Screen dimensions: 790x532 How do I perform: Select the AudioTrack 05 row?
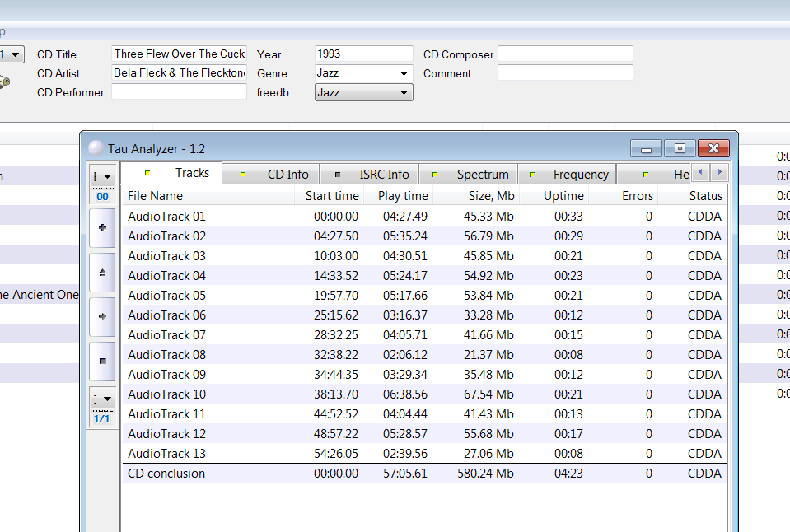424,295
